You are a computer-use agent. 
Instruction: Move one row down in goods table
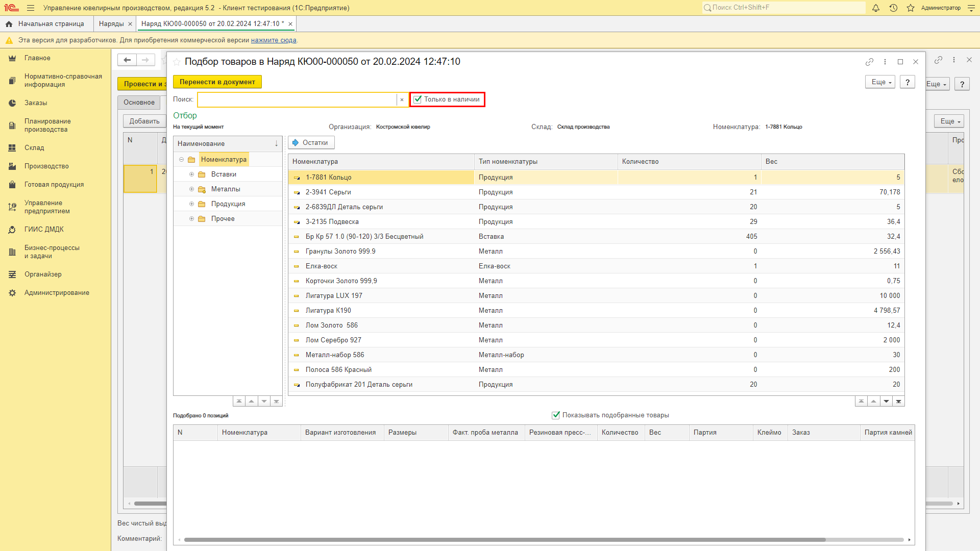pos(886,402)
